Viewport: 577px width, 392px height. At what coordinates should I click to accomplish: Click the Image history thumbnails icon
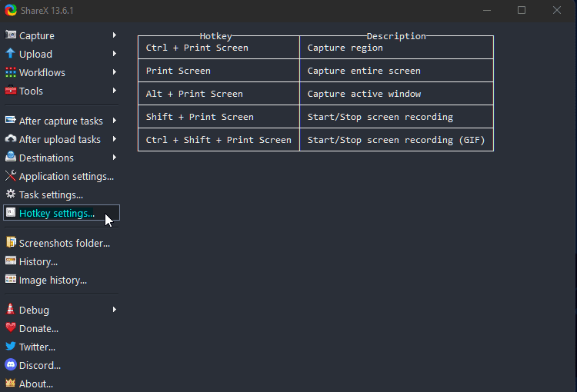tap(11, 280)
